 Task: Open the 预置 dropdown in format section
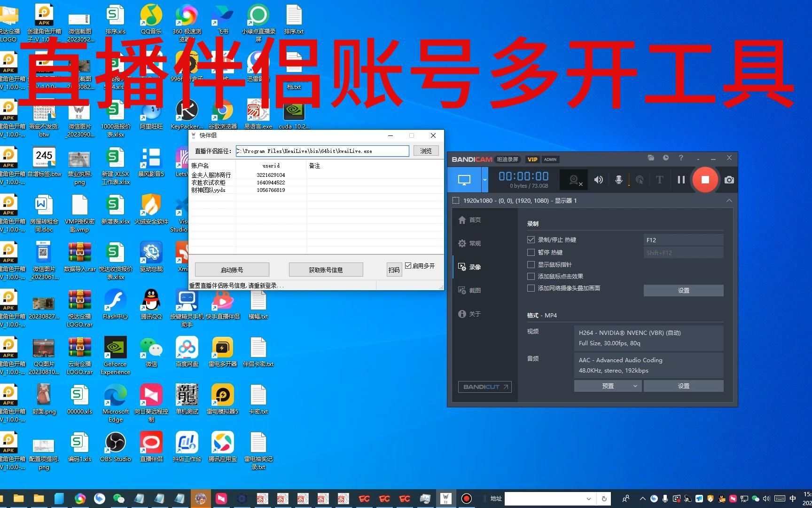608,386
